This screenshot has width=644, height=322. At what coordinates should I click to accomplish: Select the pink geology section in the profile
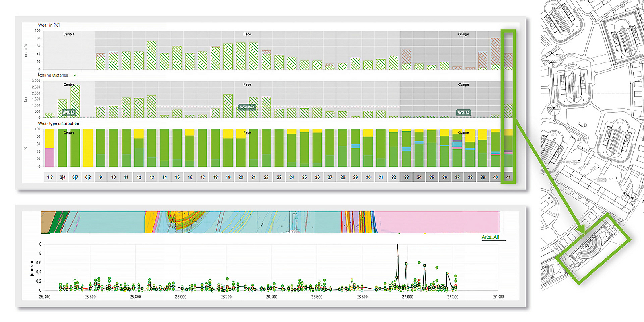coord(437,222)
